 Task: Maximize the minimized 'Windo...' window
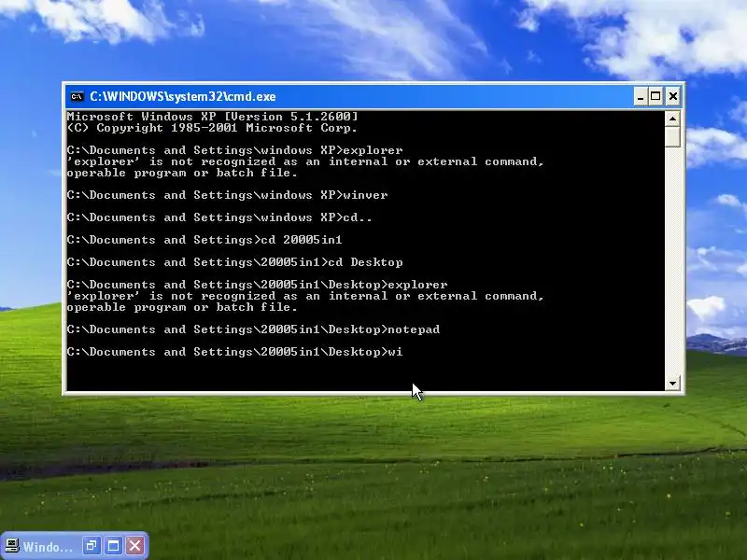113,545
